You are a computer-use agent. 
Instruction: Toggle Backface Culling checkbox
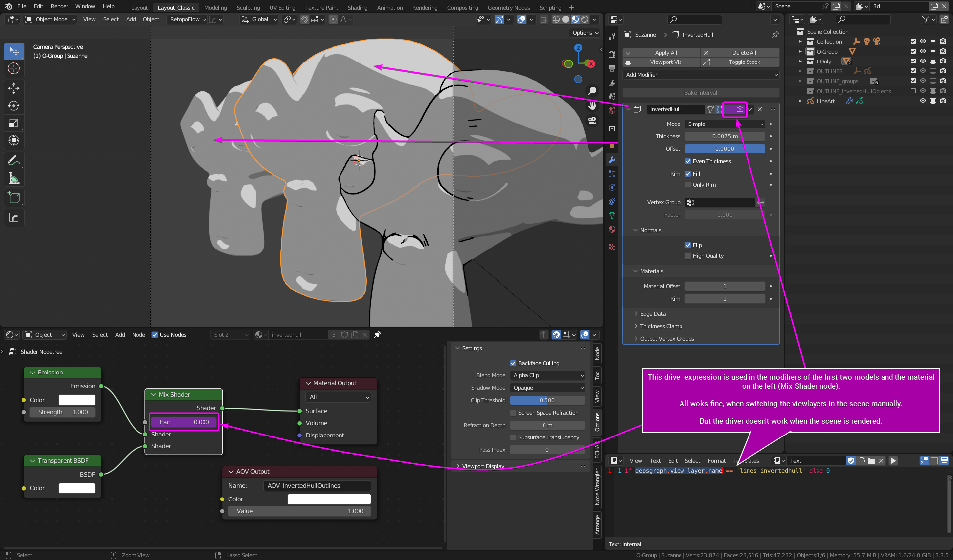(x=513, y=363)
